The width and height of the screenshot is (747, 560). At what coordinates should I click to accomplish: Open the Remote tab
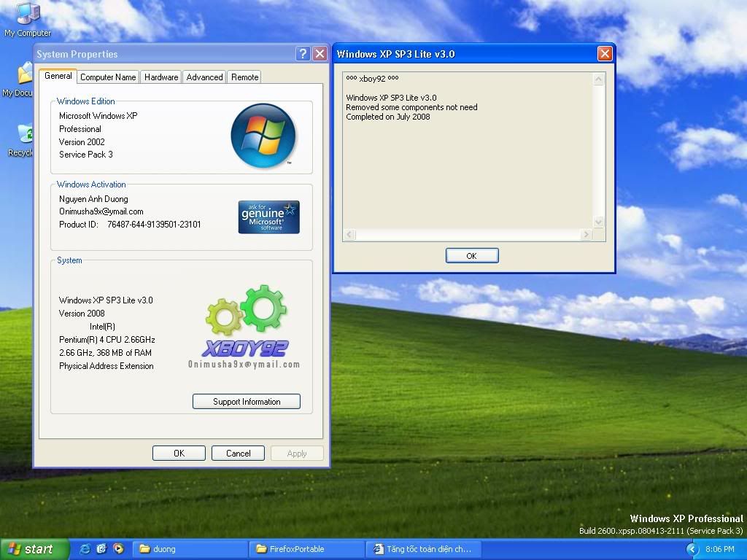click(244, 77)
